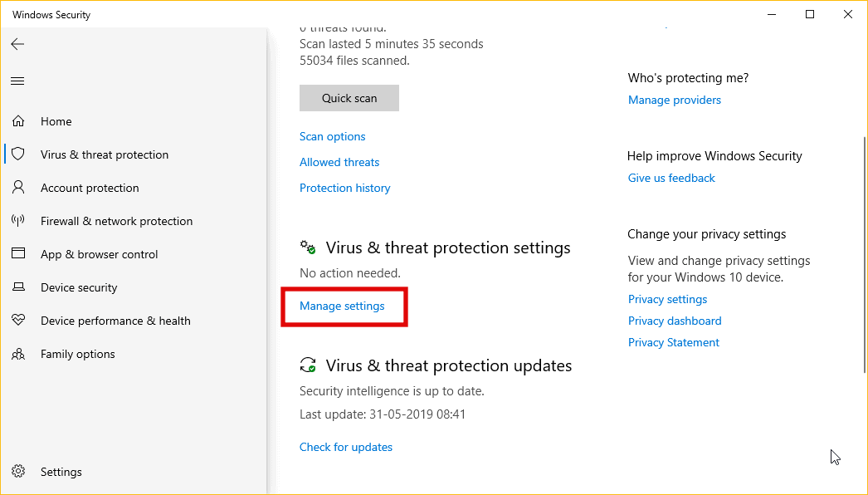This screenshot has width=868, height=495.
Task: Open Scan options
Action: click(332, 135)
